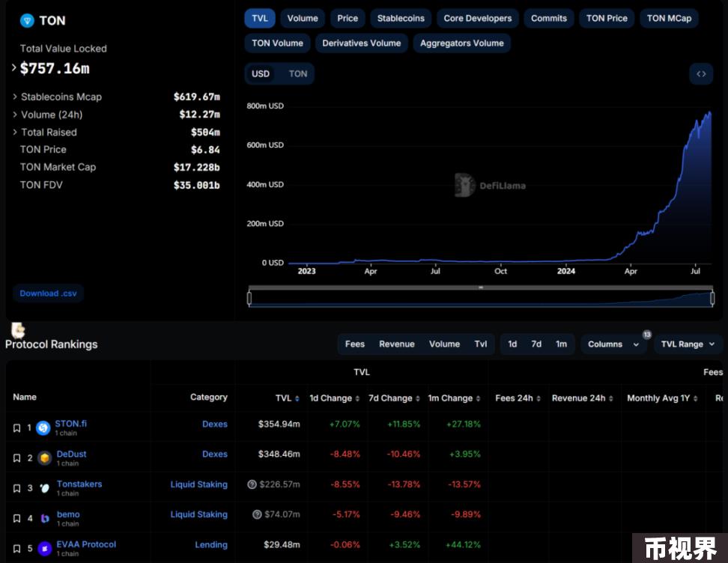
Task: Expand the Total Value Locked breakdown
Action: tap(14, 68)
